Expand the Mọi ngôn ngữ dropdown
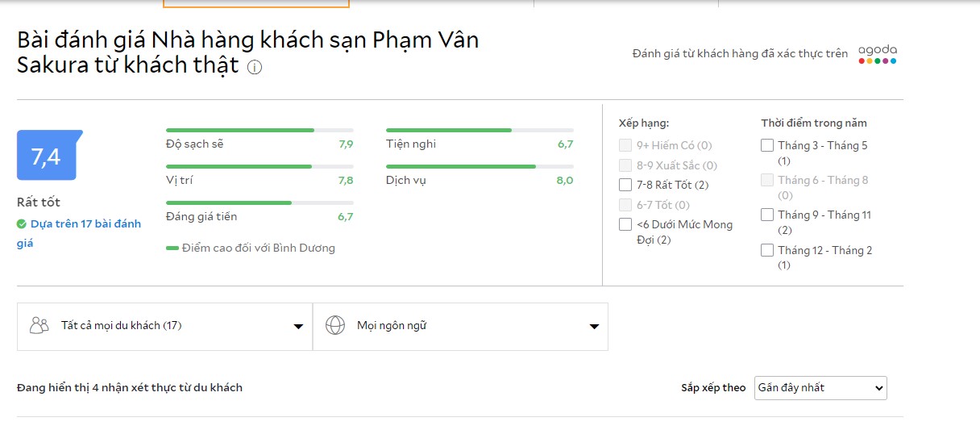Viewport: 980px width, 430px height. click(x=460, y=326)
